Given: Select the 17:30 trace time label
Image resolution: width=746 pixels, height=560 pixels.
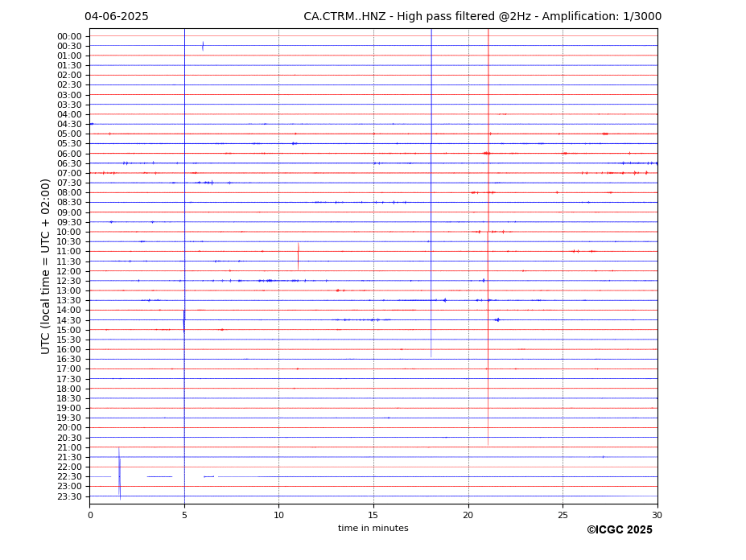Looking at the screenshot, I should coord(69,379).
